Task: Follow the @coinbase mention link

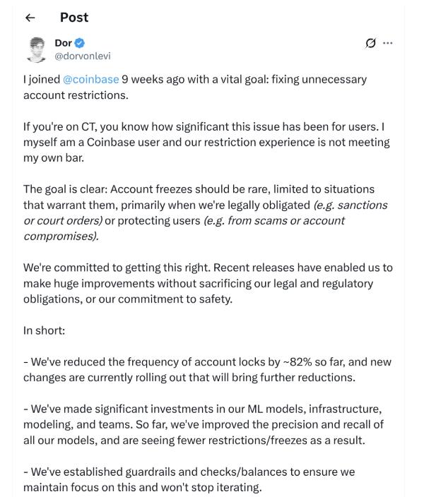Action: 90,79
